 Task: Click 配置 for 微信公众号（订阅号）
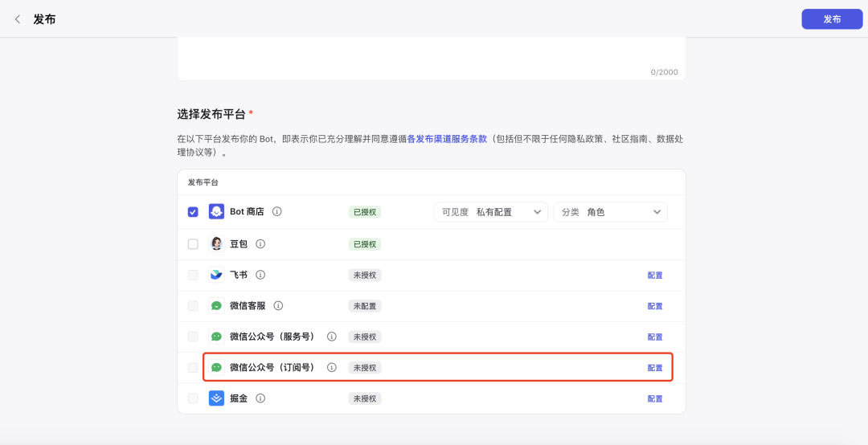click(x=655, y=368)
